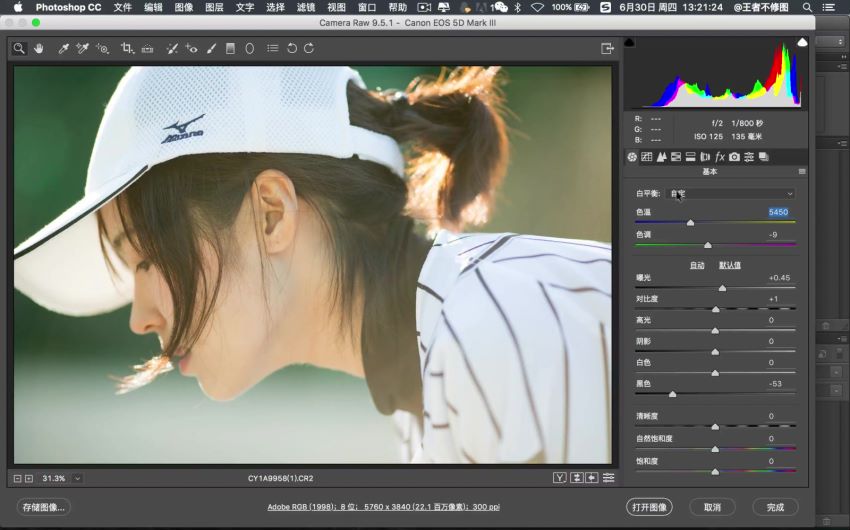Open the Effects (fx) panel tab
This screenshot has width=850, height=530.
(719, 157)
